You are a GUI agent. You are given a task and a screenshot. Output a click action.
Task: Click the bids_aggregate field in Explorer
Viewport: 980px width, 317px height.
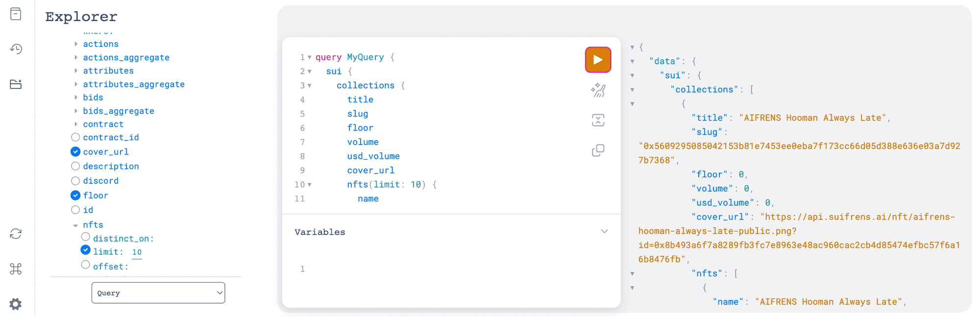119,111
